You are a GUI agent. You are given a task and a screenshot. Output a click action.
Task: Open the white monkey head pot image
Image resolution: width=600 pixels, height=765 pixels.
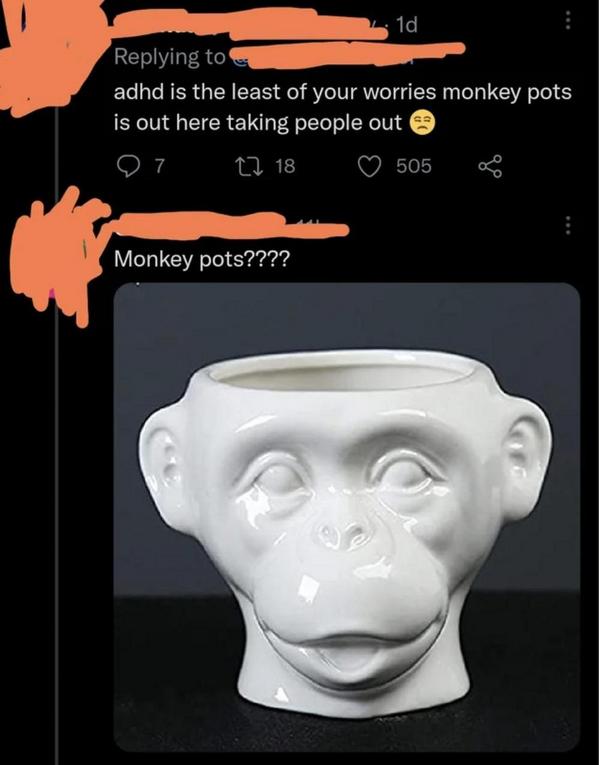(x=346, y=515)
